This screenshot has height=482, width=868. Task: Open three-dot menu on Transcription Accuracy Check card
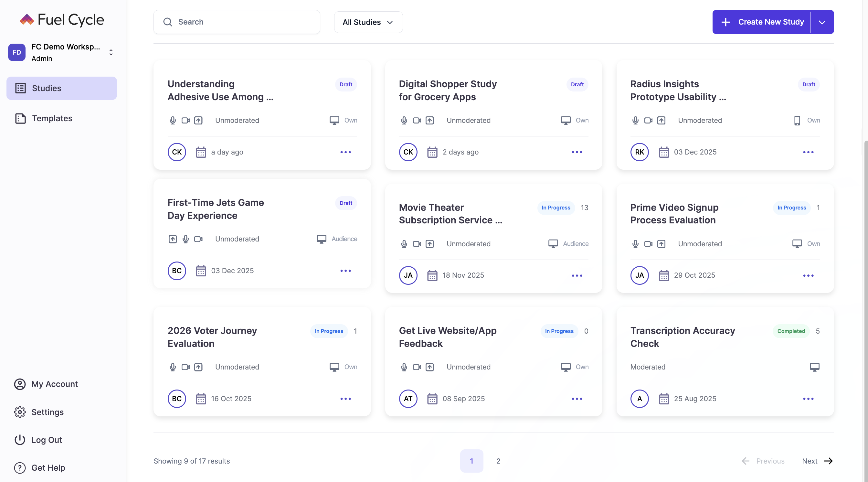[x=808, y=399]
